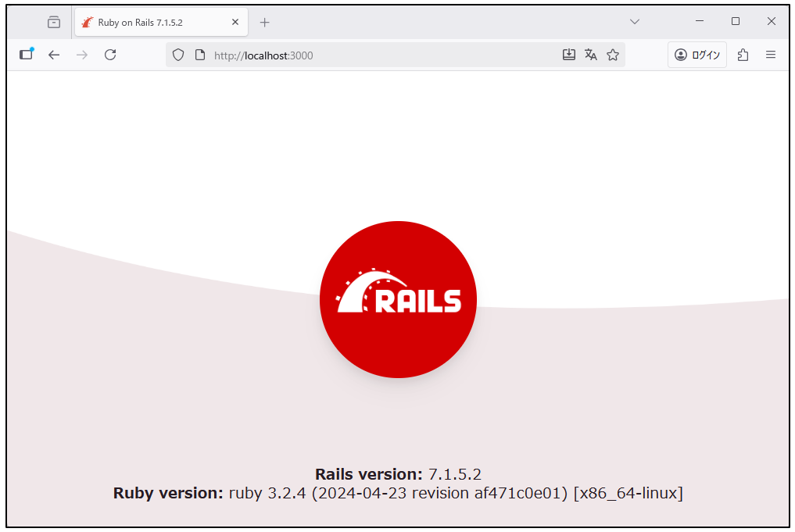
Task: Close the Ruby on Rails tab
Action: [235, 23]
